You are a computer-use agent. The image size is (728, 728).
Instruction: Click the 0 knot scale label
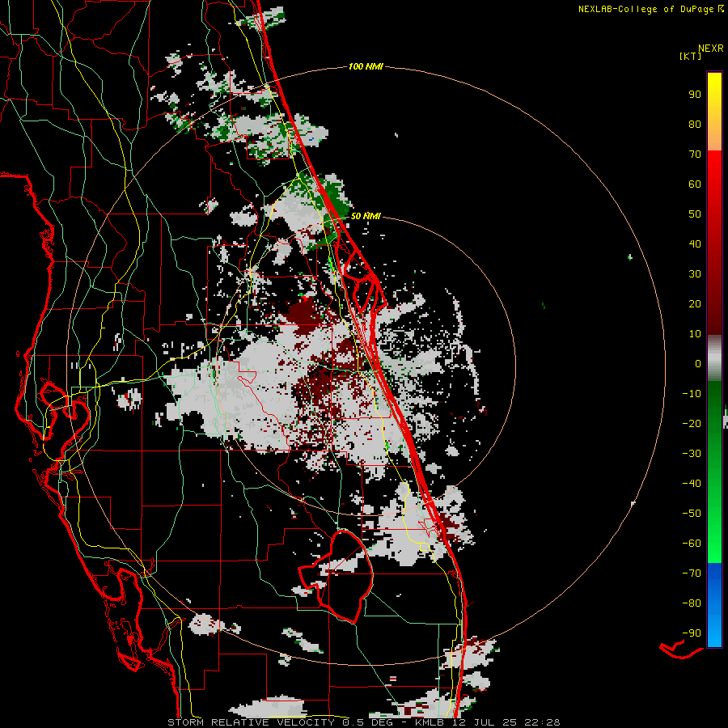point(698,363)
